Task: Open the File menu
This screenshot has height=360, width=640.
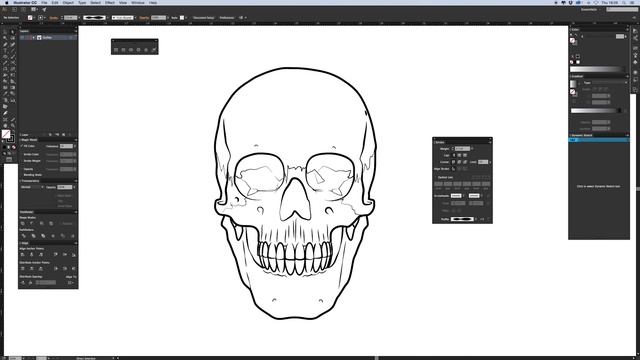Action: pos(44,2)
